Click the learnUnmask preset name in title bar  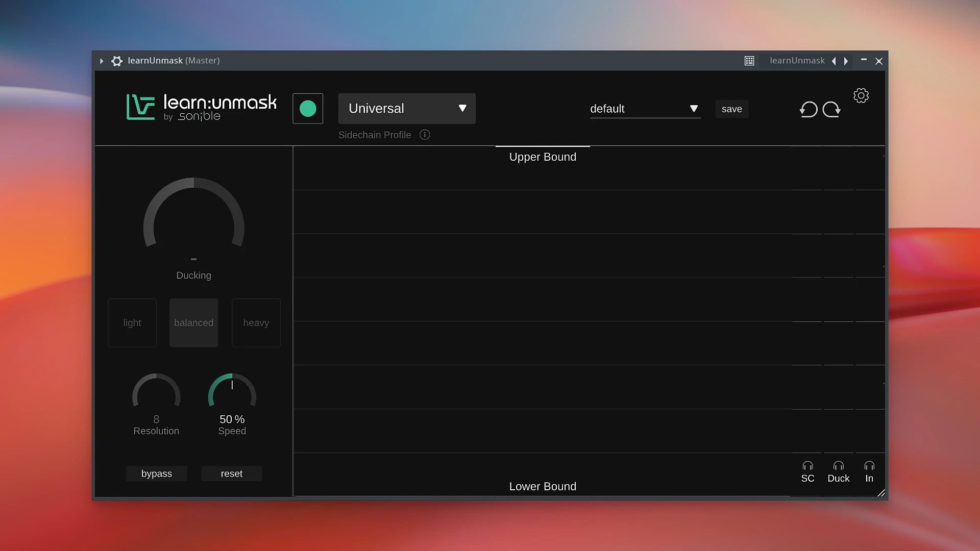(797, 61)
